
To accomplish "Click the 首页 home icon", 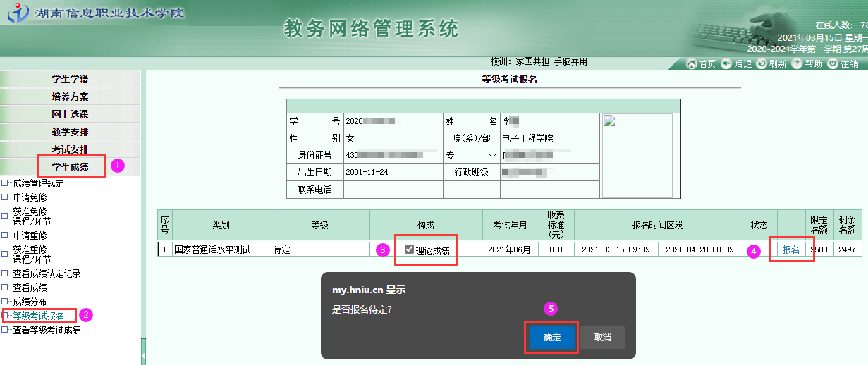I will click(692, 63).
